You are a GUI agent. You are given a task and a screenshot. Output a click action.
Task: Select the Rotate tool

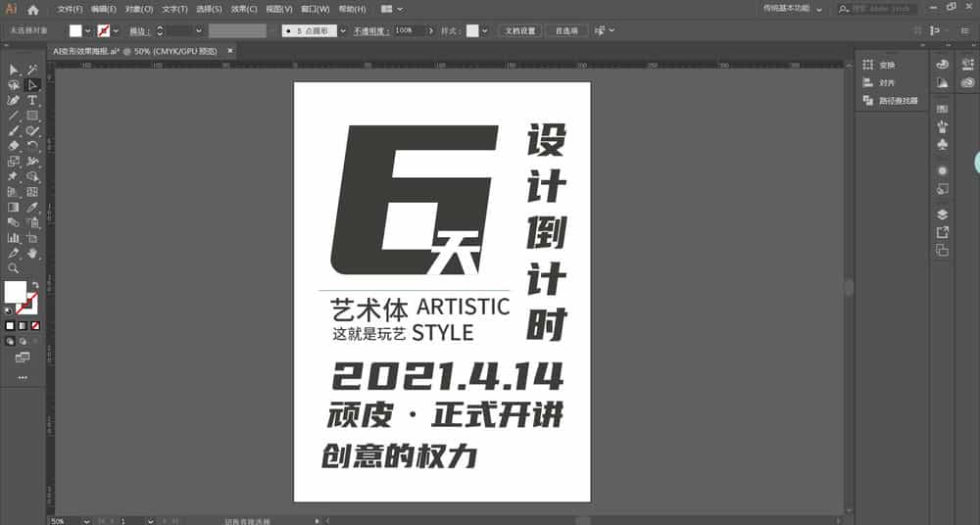pos(32,146)
